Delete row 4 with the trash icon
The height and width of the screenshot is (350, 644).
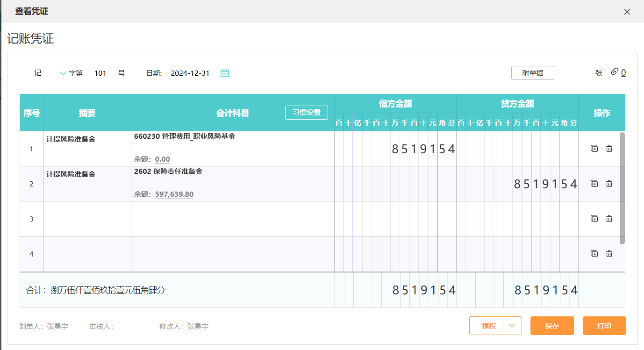(609, 254)
